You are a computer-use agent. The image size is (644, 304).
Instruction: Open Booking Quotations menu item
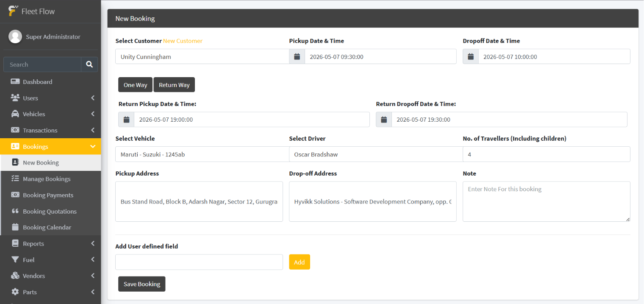click(x=51, y=211)
